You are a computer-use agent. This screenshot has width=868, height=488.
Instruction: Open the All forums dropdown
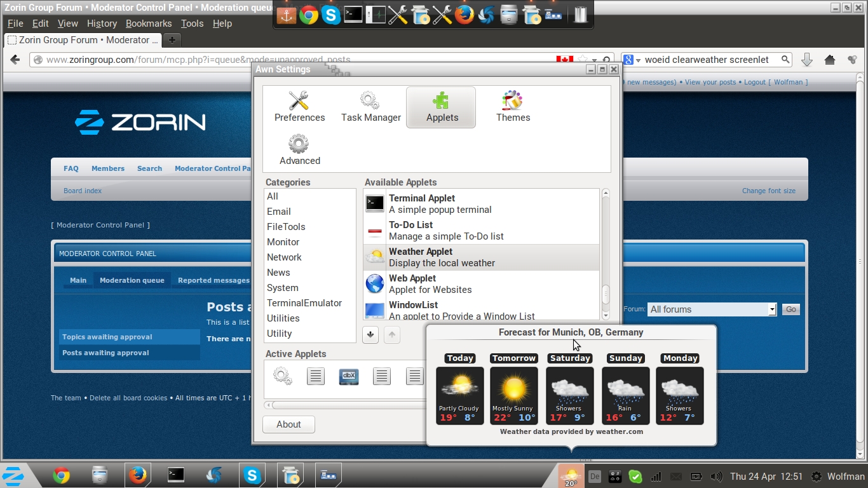point(712,309)
